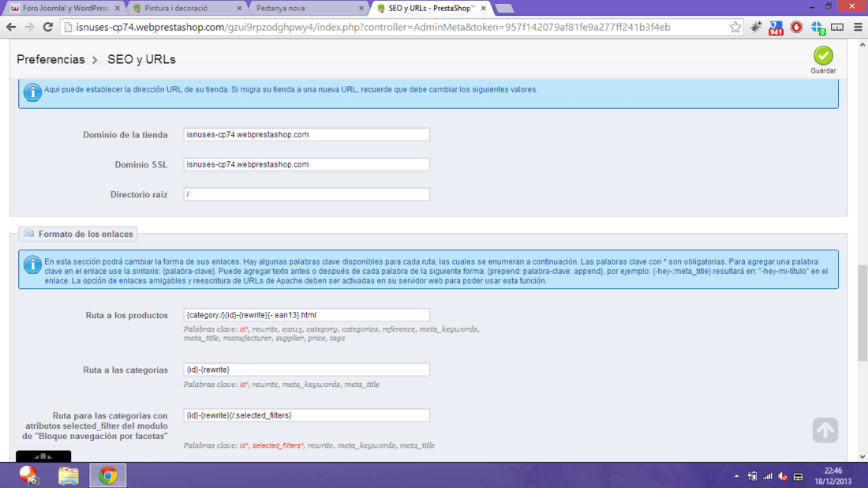Reload the page with the refresh icon

click(48, 27)
